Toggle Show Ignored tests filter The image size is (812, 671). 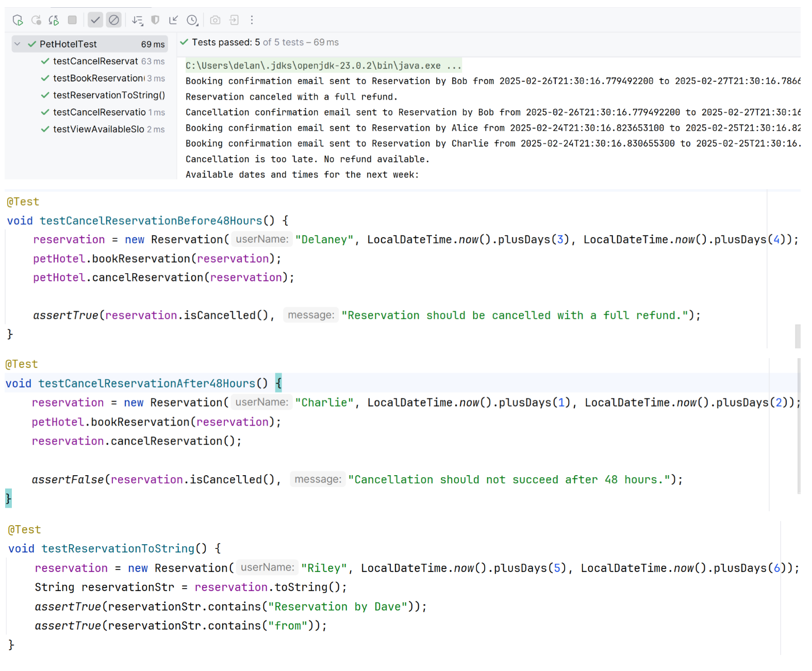pyautogui.click(x=114, y=20)
